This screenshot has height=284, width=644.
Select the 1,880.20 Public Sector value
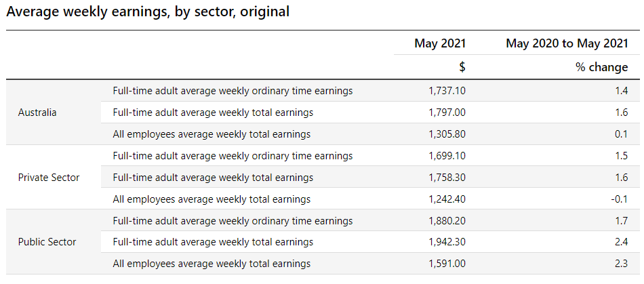pyautogui.click(x=447, y=221)
